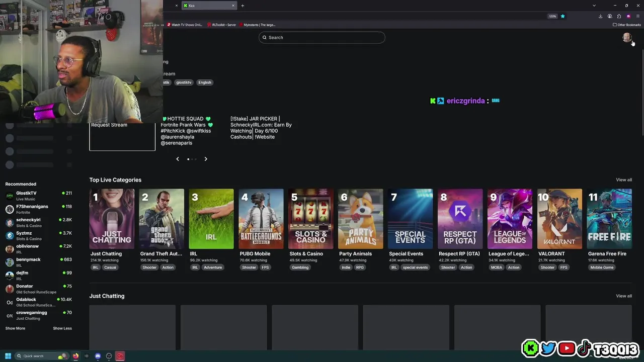The width and height of the screenshot is (644, 362).
Task: Open Syztmz recommended channel
Action: 39,235
